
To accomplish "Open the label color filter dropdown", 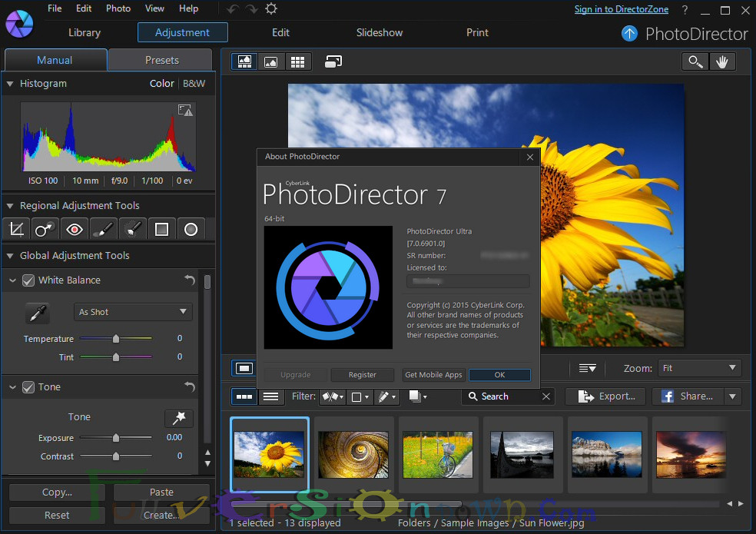I will (360, 396).
